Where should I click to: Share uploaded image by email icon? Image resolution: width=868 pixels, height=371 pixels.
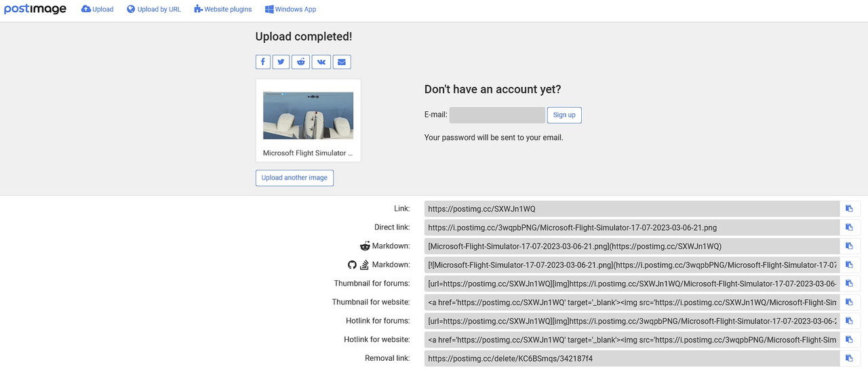click(342, 62)
